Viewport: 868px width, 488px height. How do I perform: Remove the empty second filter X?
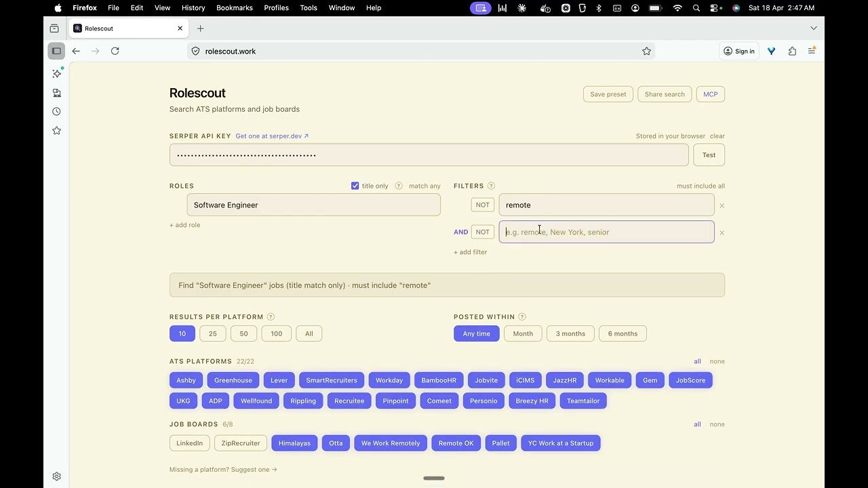[x=722, y=232]
